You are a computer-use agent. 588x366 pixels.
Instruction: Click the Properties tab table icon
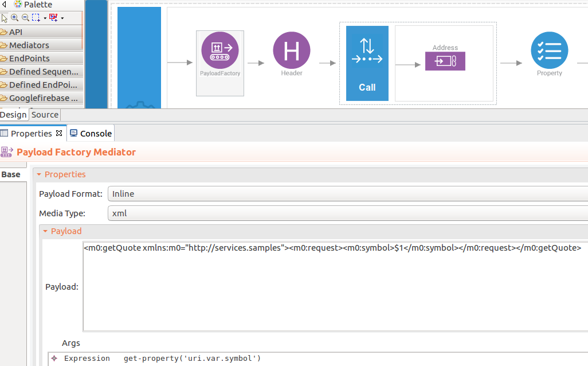click(4, 133)
